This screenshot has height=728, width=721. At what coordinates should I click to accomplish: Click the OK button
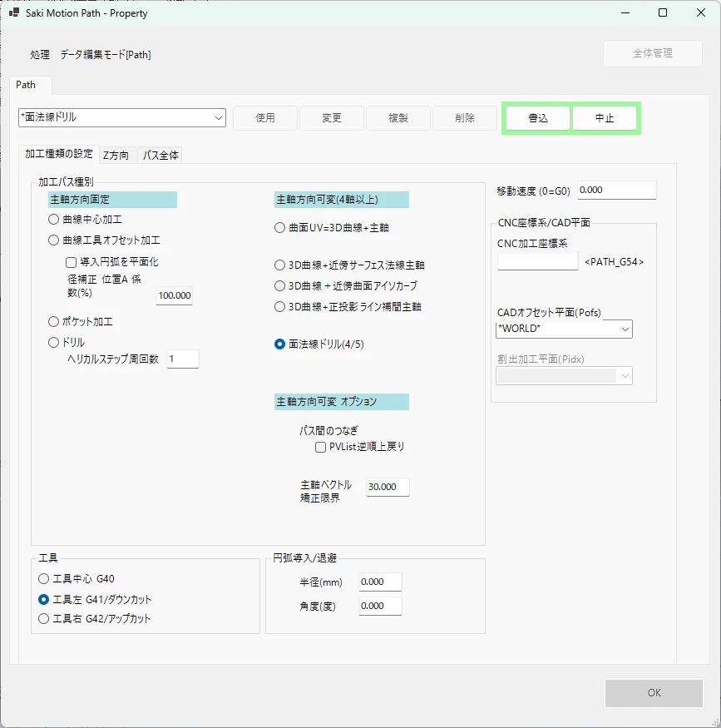tap(654, 693)
